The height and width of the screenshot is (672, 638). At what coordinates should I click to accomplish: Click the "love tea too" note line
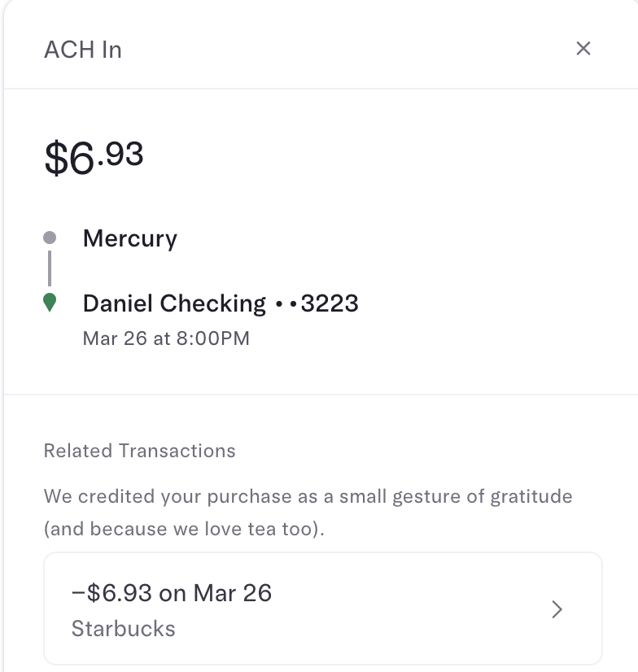(185, 529)
